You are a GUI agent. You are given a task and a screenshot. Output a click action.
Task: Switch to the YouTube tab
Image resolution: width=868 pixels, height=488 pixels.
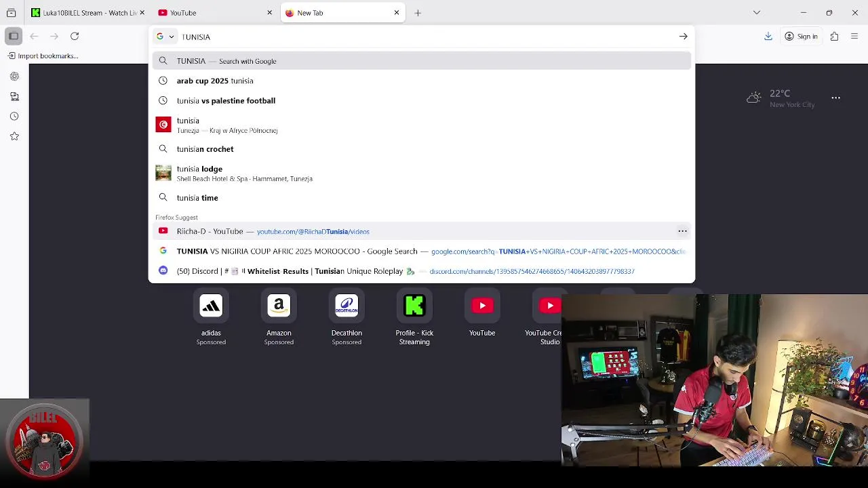(215, 13)
